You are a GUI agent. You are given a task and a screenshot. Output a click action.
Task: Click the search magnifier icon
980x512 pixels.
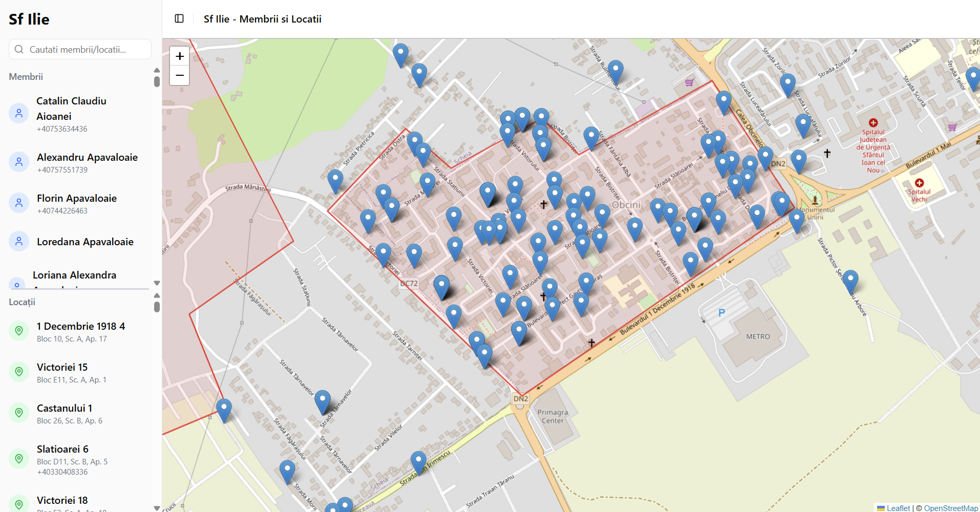click(19, 50)
